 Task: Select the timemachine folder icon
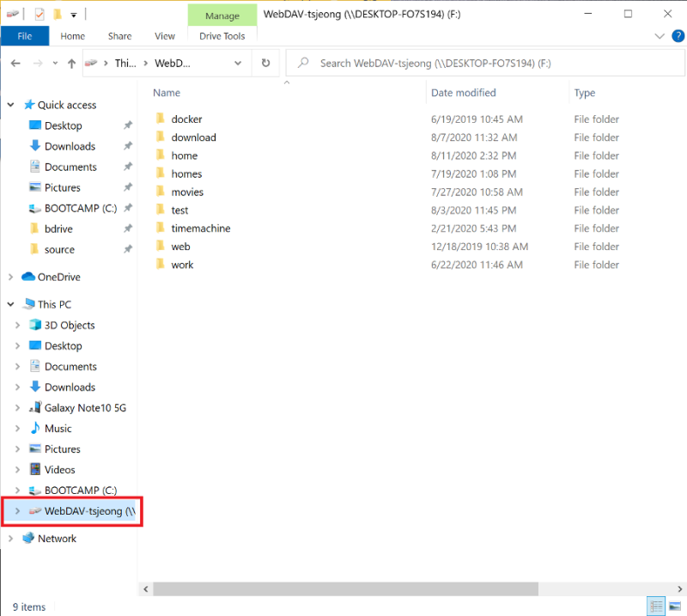(161, 228)
